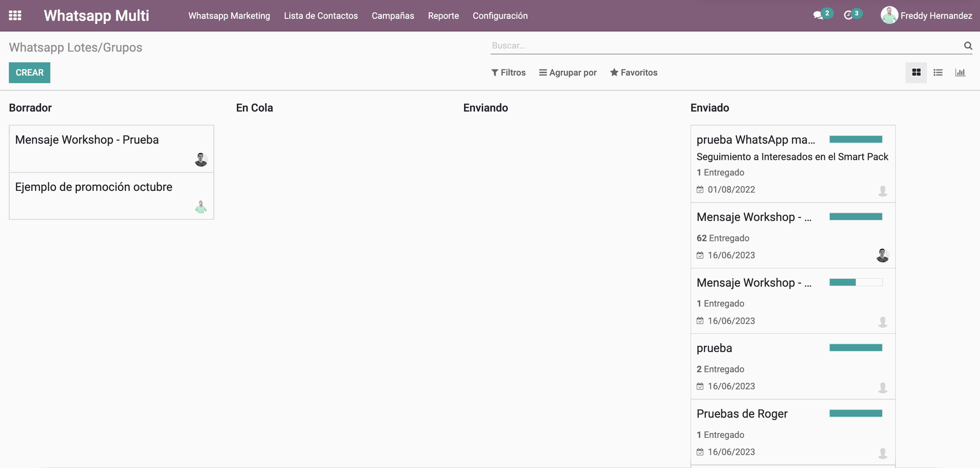Open Configuración menu
The width and height of the screenshot is (980, 468).
[500, 16]
